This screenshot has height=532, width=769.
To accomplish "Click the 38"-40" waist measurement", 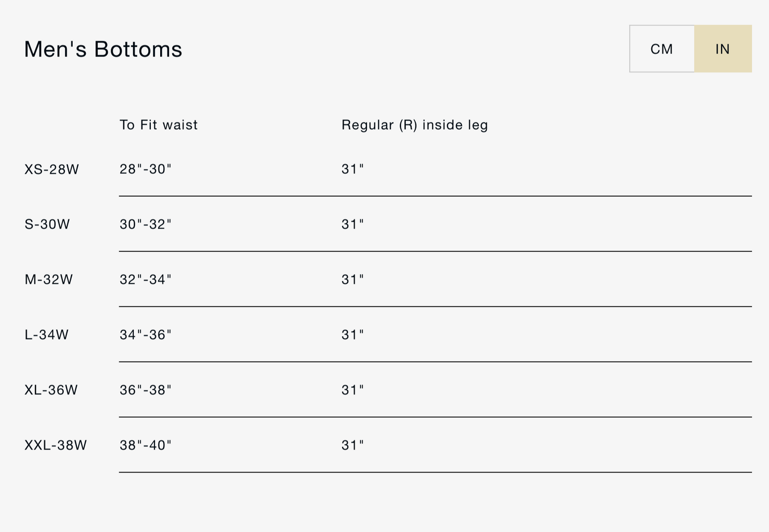I will pyautogui.click(x=145, y=445).
